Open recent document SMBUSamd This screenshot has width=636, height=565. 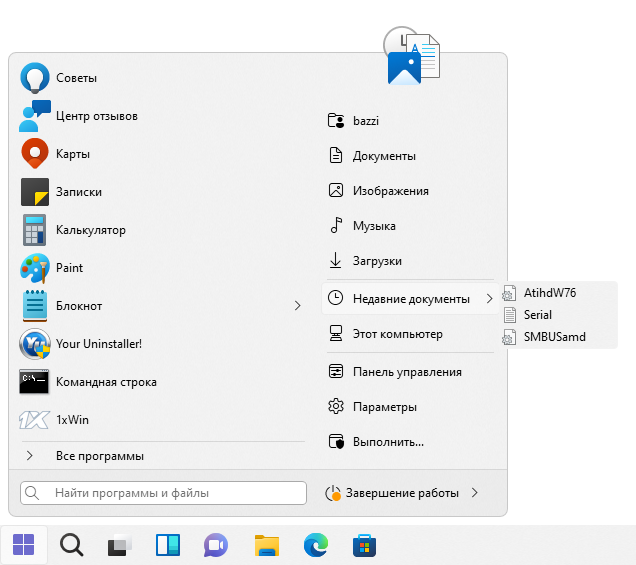554,337
